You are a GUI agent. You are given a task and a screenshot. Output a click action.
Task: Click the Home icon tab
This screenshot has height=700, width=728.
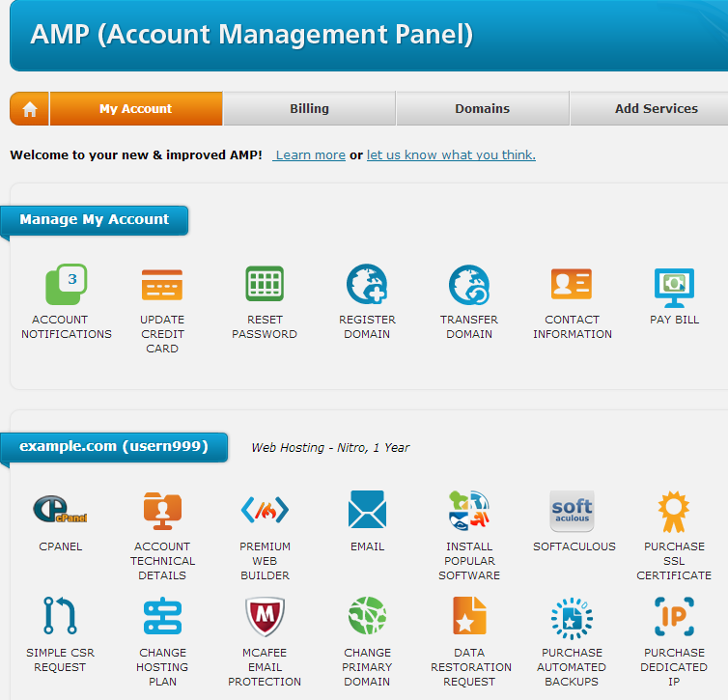pos(29,109)
